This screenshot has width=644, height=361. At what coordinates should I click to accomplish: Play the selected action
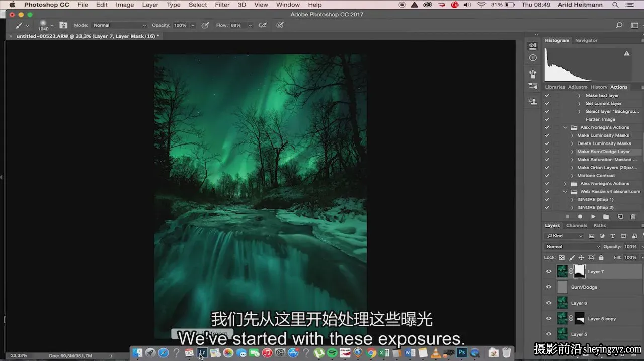[593, 216]
